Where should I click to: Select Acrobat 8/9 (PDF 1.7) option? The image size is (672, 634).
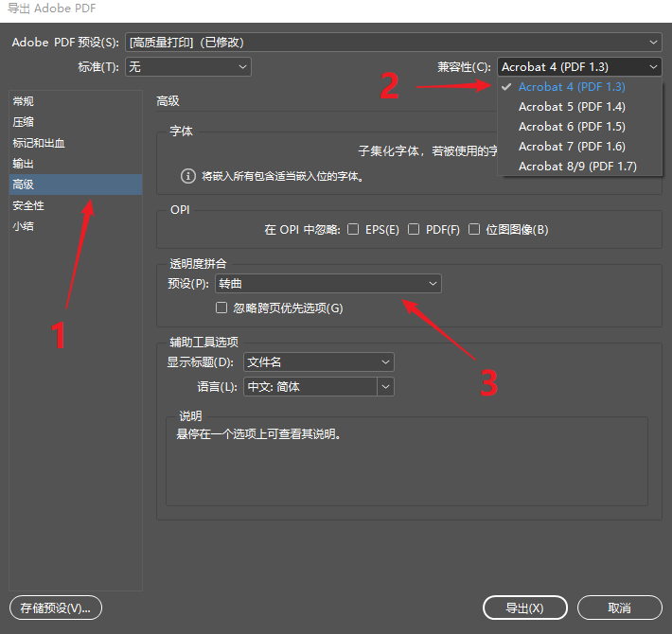pyautogui.click(x=576, y=167)
